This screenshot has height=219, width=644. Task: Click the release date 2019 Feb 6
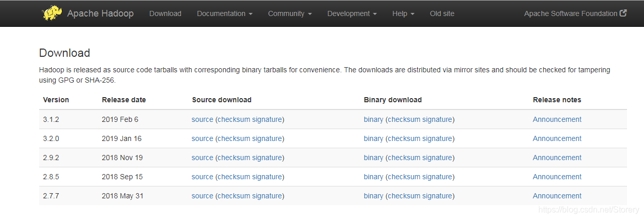point(120,119)
